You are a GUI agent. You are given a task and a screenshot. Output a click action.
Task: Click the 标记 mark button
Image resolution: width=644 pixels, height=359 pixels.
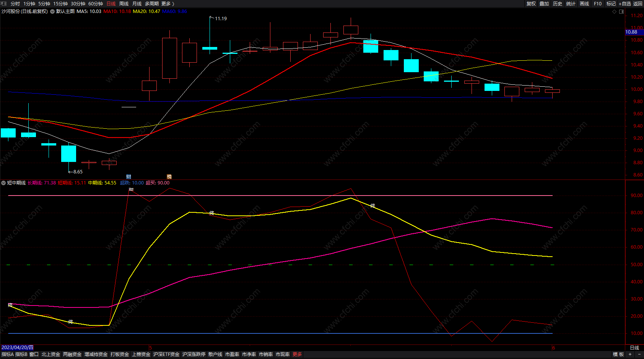click(x=611, y=3)
